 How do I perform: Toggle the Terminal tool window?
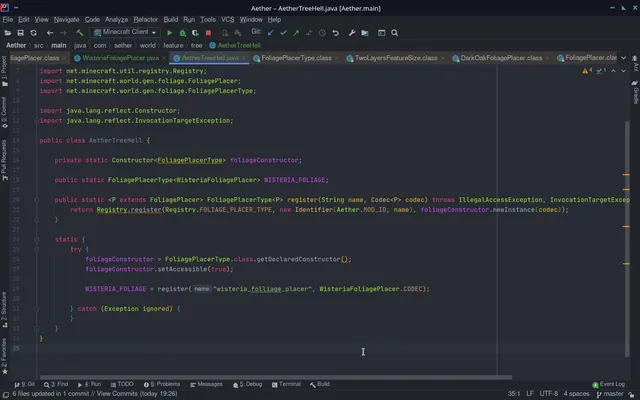pyautogui.click(x=286, y=384)
